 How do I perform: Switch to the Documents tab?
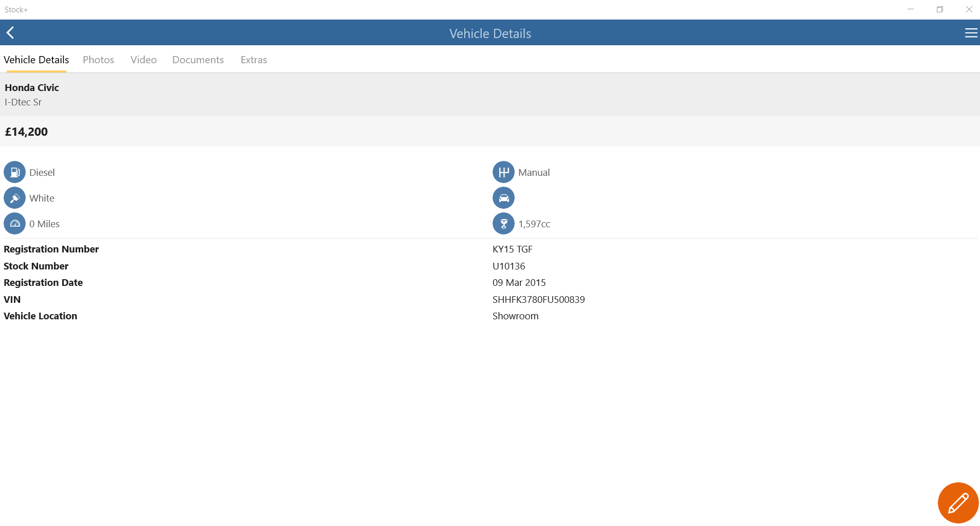pyautogui.click(x=198, y=60)
